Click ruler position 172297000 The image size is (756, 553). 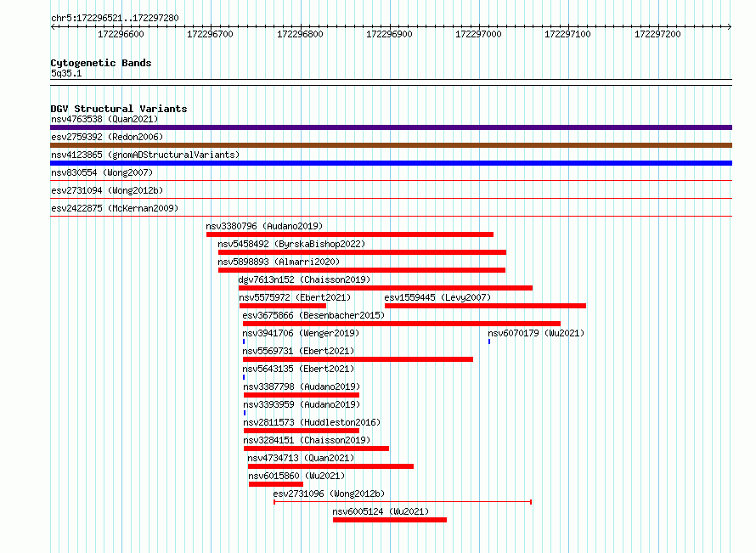(x=479, y=34)
